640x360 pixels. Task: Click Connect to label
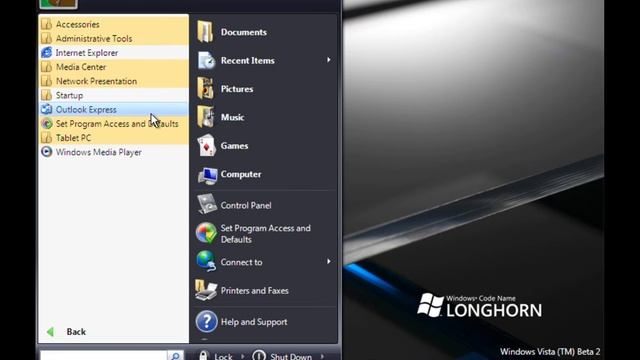242,262
